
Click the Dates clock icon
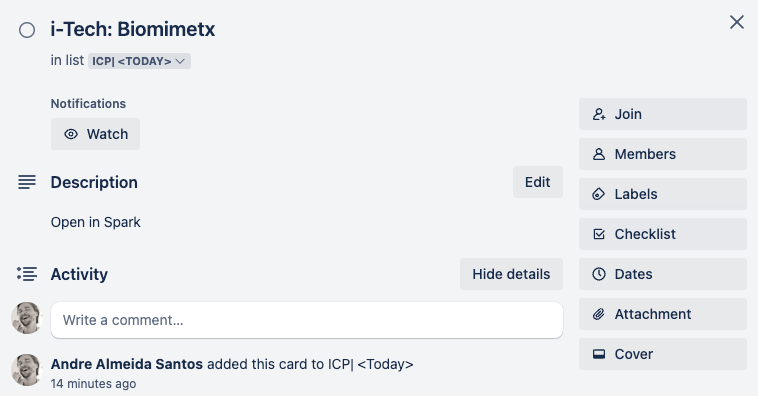[598, 274]
